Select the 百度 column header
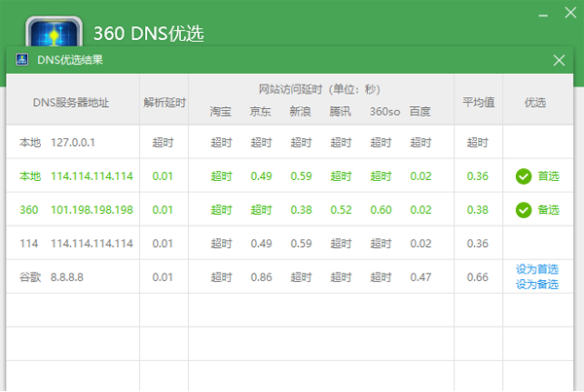 420,111
